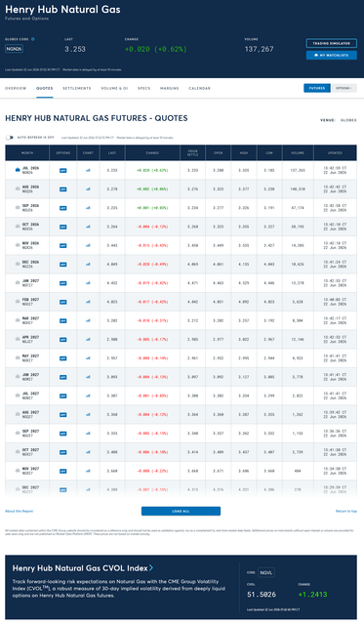The width and height of the screenshot is (364, 625).
Task: Open the chart icon for JUL 2027
Action: (88, 396)
